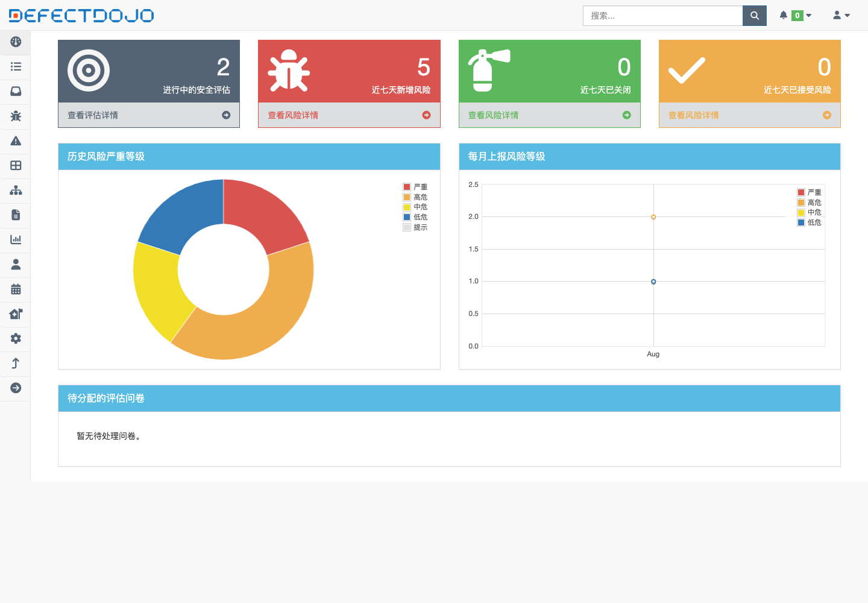The width and height of the screenshot is (868, 603).
Task: Click the DefectDojo logo
Action: (x=81, y=15)
